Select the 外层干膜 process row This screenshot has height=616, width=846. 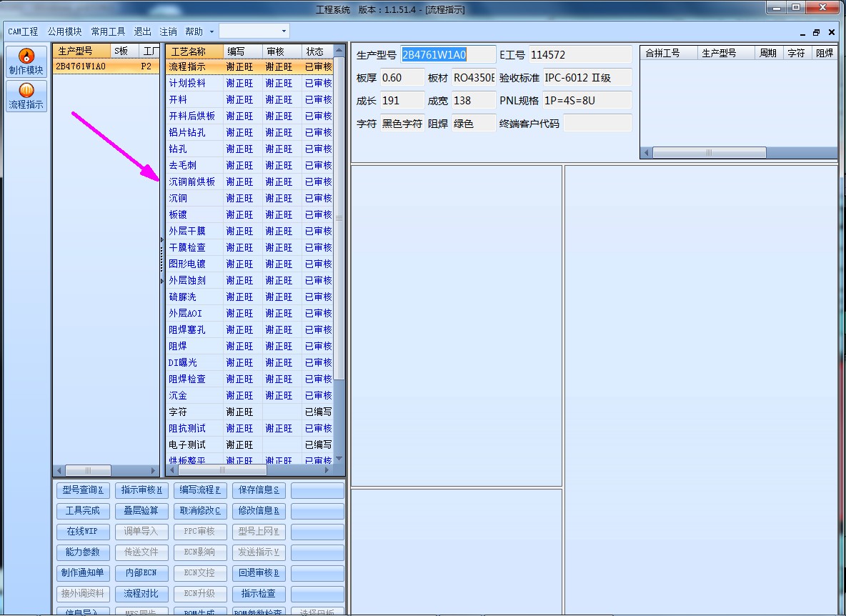pos(250,231)
